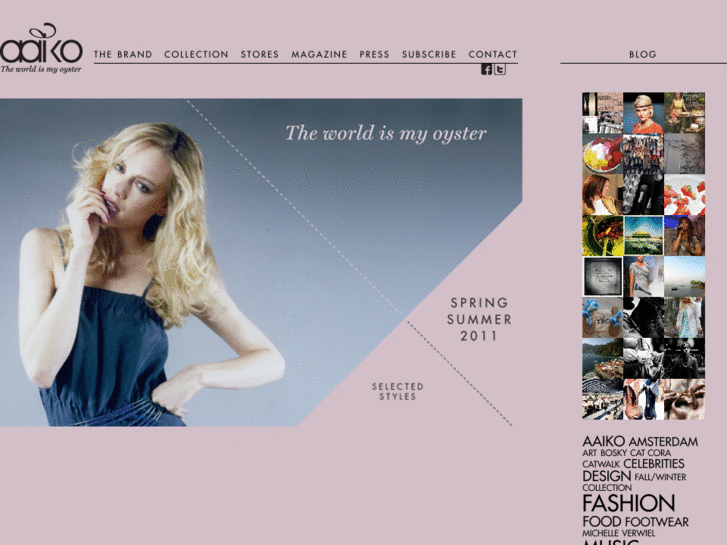Select the DESIGN tag
This screenshot has height=545, width=727.
[606, 476]
